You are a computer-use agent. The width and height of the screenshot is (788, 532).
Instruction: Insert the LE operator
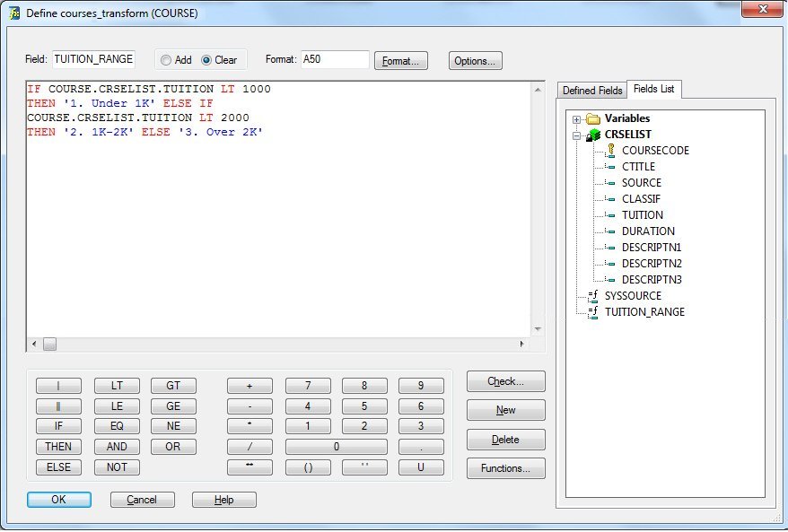pyautogui.click(x=117, y=406)
